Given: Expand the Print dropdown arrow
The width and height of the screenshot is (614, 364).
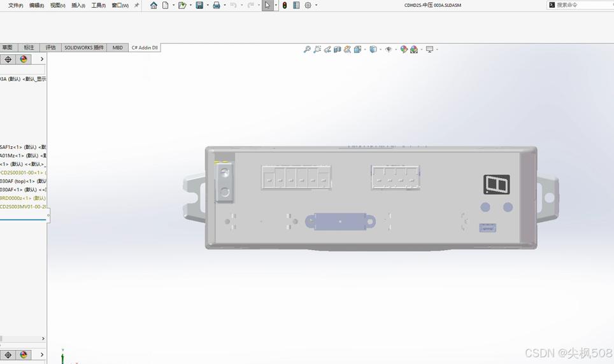Looking at the screenshot, I should [x=225, y=5].
